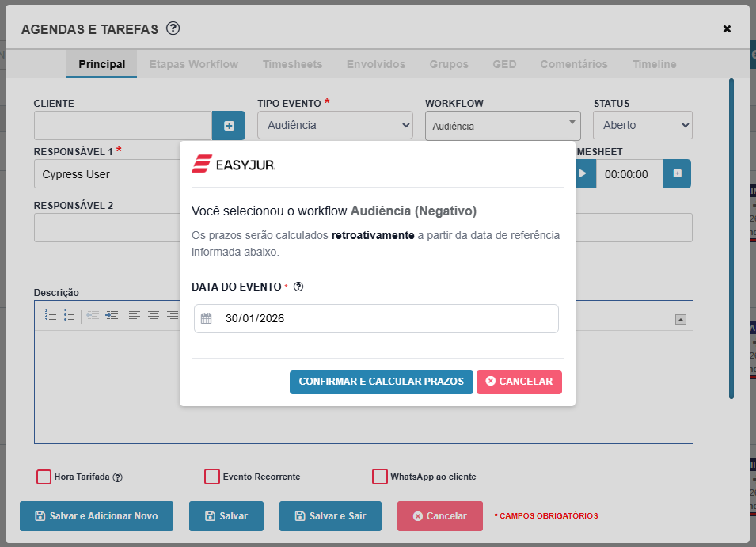Click the plus icon beside timesheet timer
This screenshot has width=756, height=547.
tap(677, 174)
